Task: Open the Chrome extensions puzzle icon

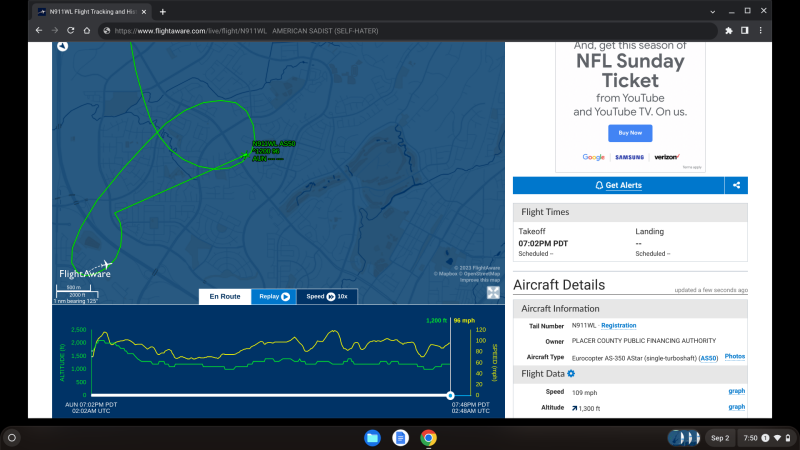Action: pyautogui.click(x=729, y=30)
